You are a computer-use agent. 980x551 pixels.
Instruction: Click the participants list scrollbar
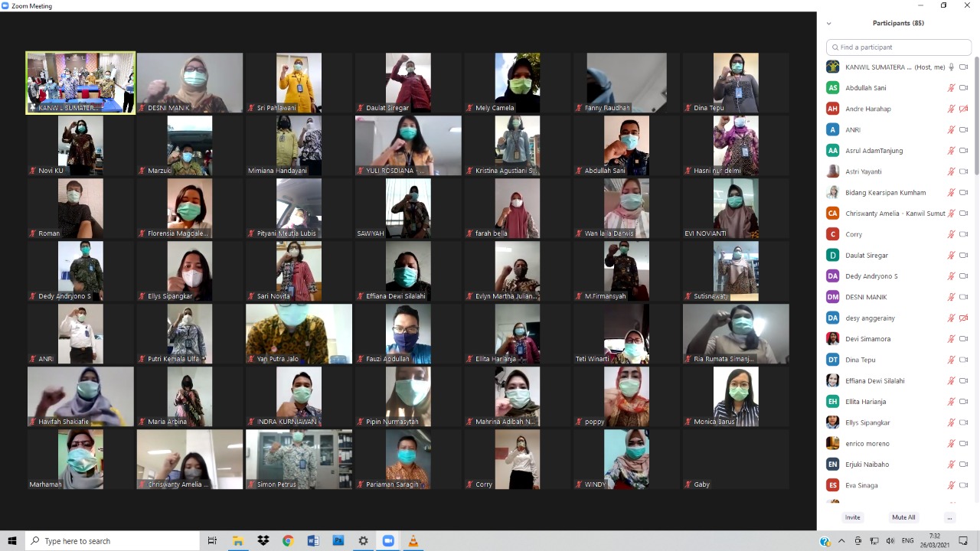click(976, 115)
